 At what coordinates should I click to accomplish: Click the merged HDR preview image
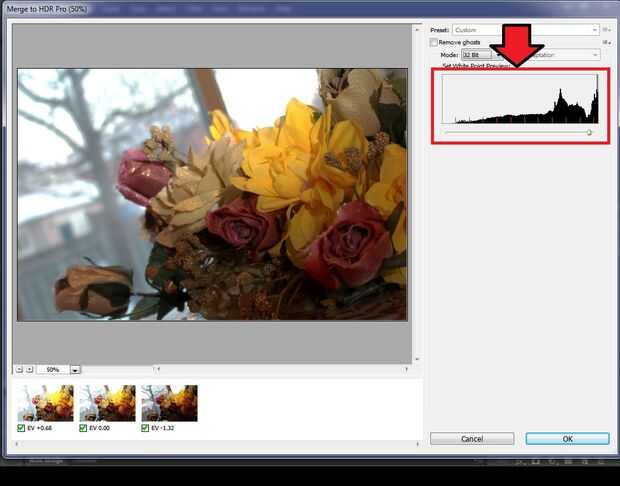click(x=212, y=194)
